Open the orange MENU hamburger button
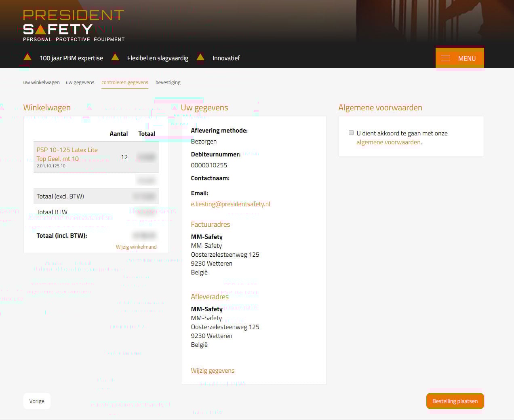The width and height of the screenshot is (514, 420). pyautogui.click(x=459, y=58)
